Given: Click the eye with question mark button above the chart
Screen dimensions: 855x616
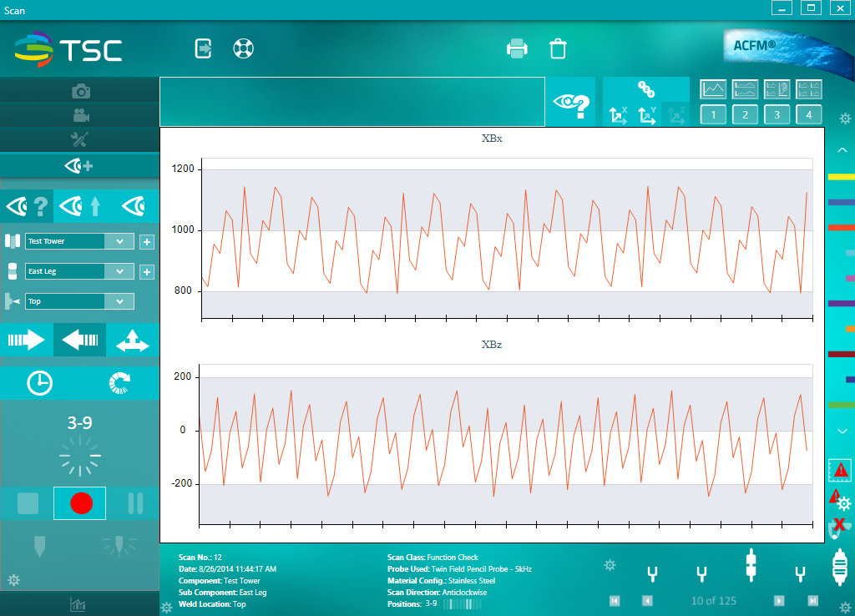Looking at the screenshot, I should (x=570, y=103).
